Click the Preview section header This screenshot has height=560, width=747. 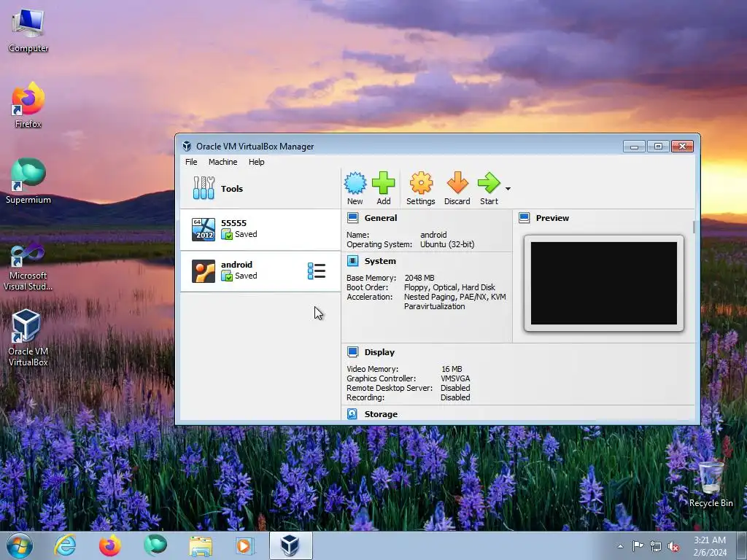552,218
